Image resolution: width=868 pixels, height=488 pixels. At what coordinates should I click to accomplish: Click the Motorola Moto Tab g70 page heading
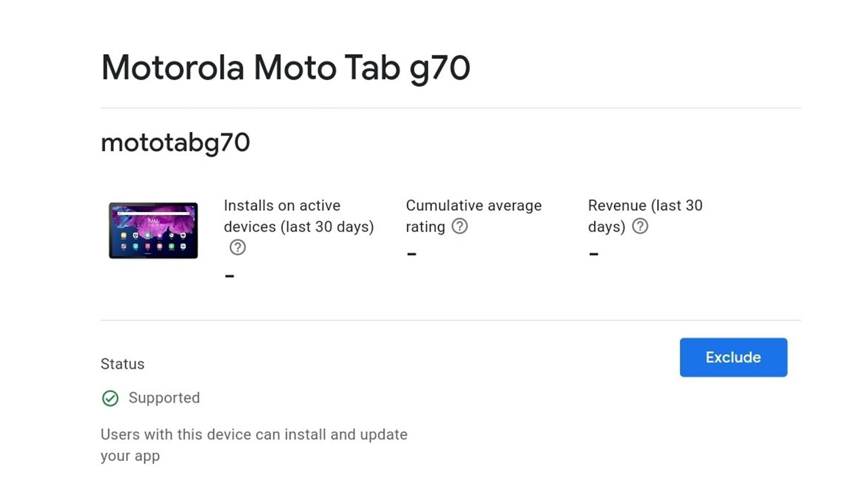[x=285, y=67]
